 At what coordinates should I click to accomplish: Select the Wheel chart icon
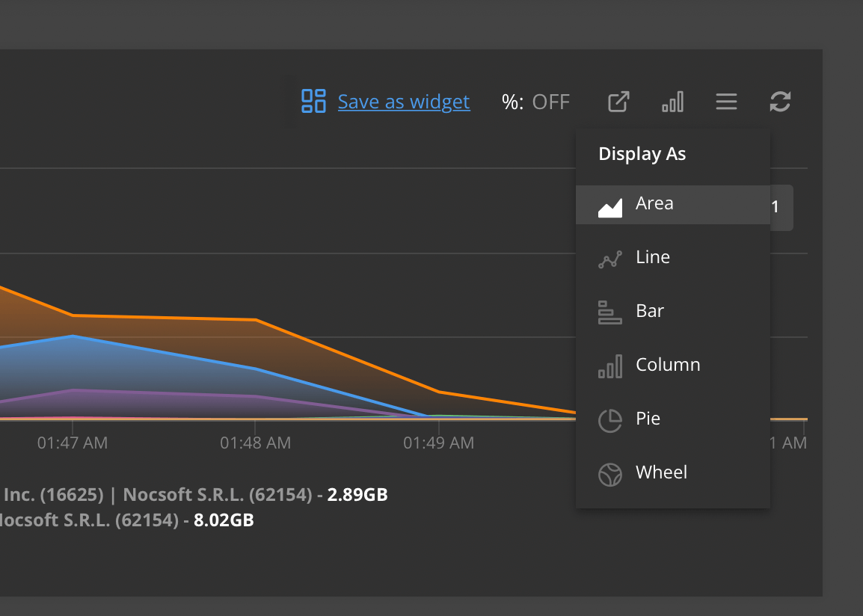coord(610,475)
